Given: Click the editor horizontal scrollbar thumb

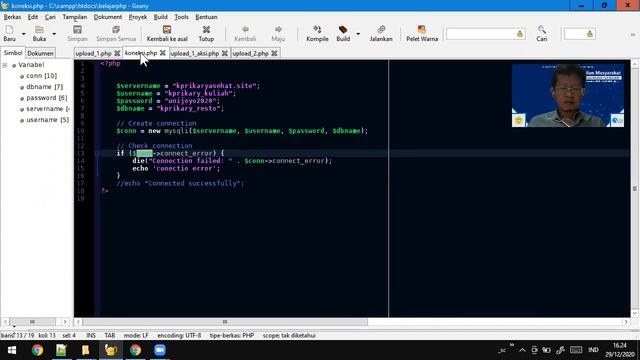Looking at the screenshot, I should (x=225, y=322).
